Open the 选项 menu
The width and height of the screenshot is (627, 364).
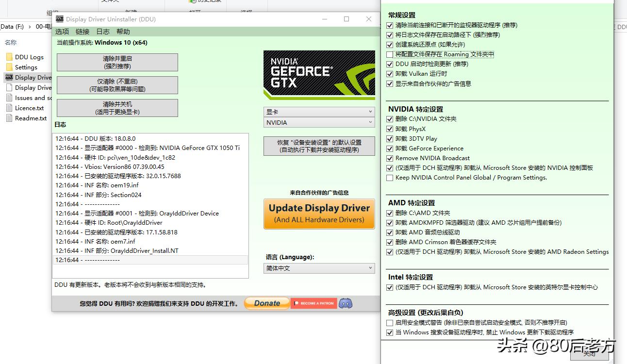click(62, 32)
